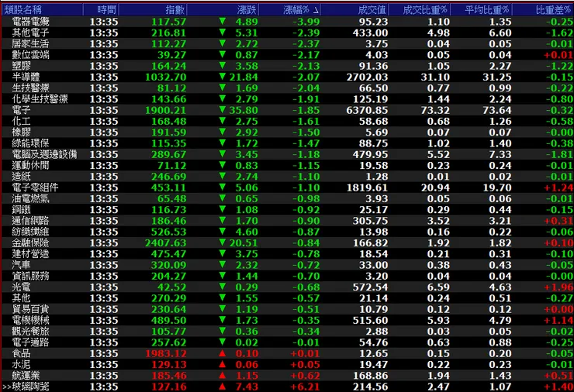Select the 化工 sector name
The image size is (574, 392).
tap(21, 122)
